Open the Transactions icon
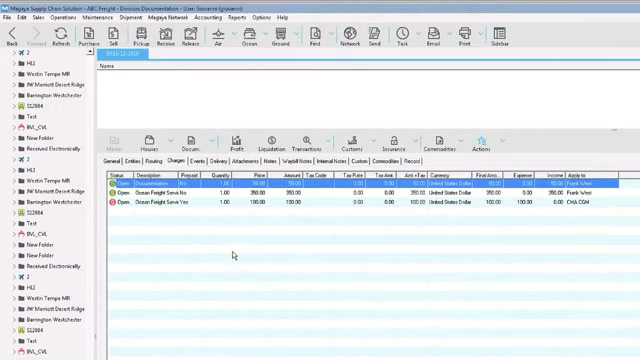 point(307,143)
